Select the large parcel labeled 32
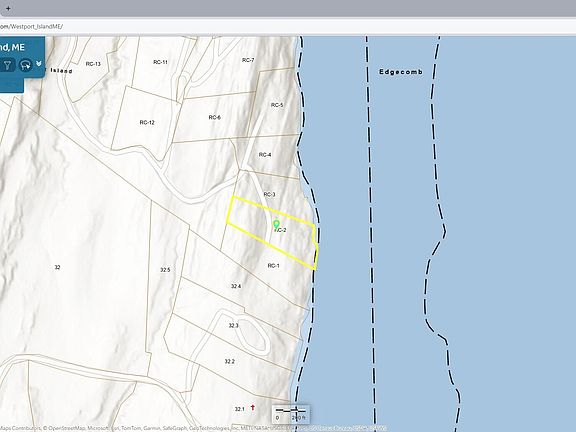576x432 pixels. [57, 267]
